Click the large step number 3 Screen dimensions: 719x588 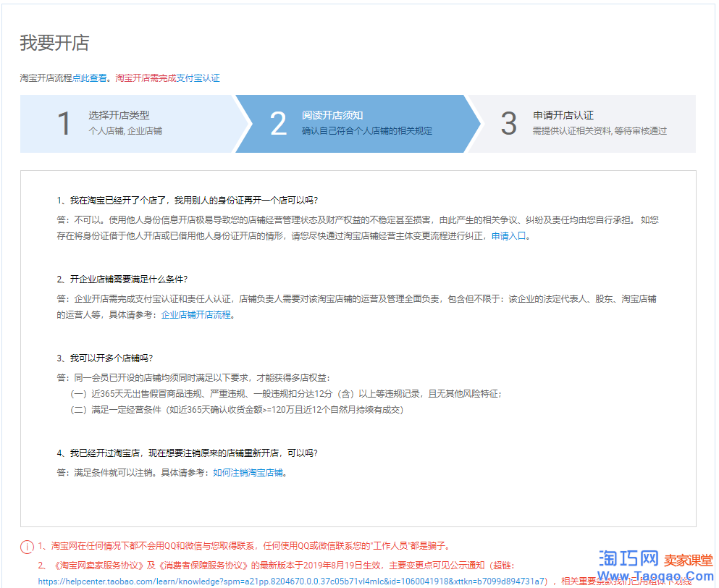tap(509, 124)
